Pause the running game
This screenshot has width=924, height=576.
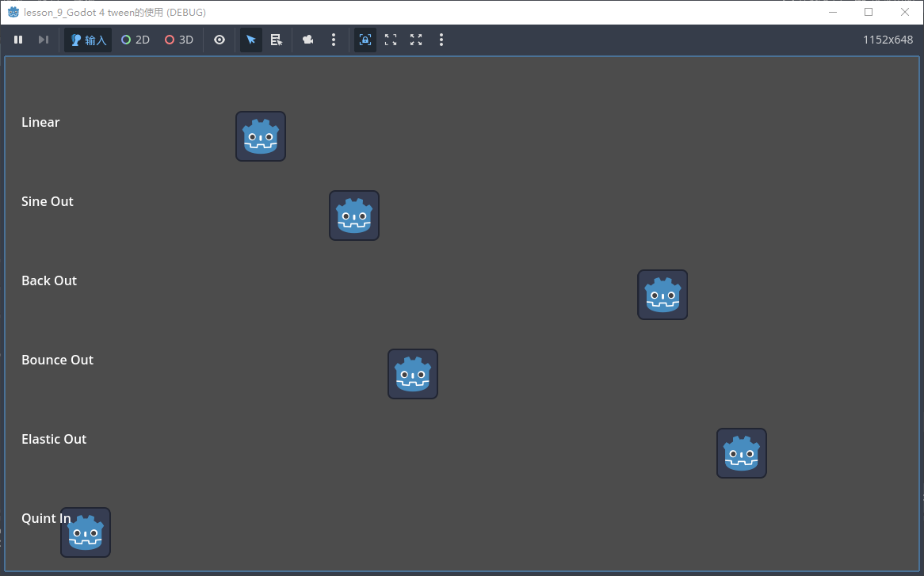coord(18,40)
